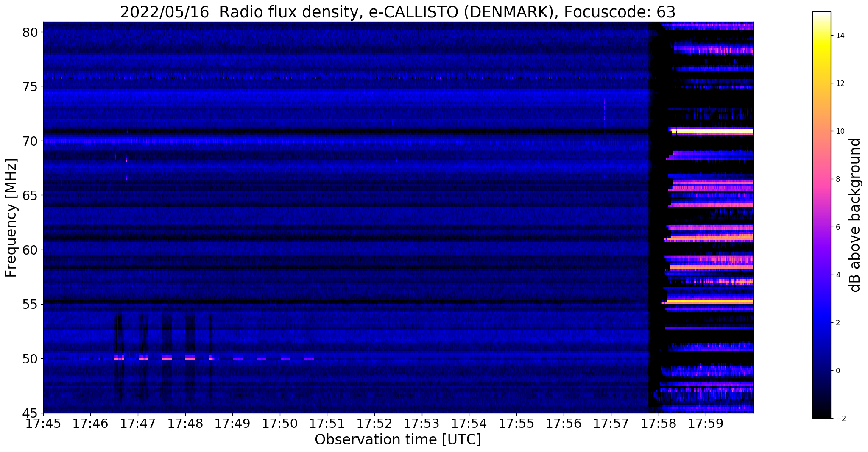
Task: Click the bright white emission band near 71 MHz
Action: tap(712, 131)
